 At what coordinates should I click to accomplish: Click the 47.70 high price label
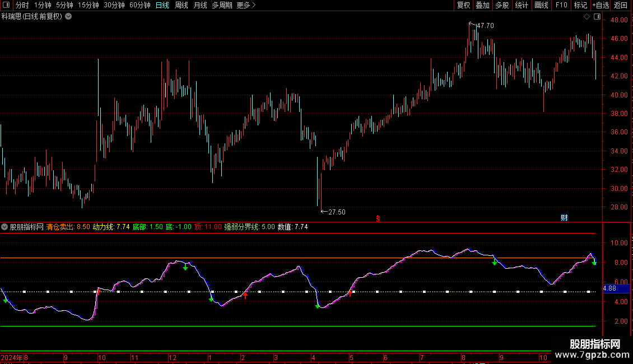coord(485,26)
